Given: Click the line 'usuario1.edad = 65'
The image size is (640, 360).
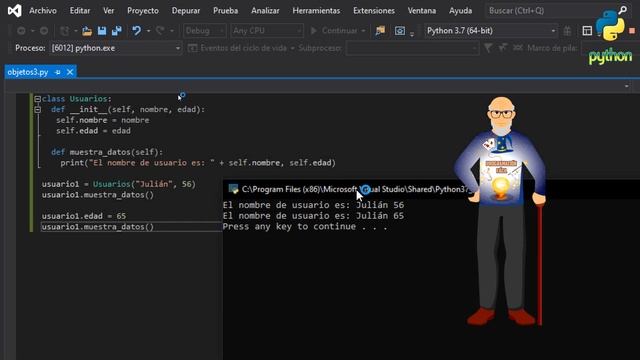Looking at the screenshot, I should [84, 216].
